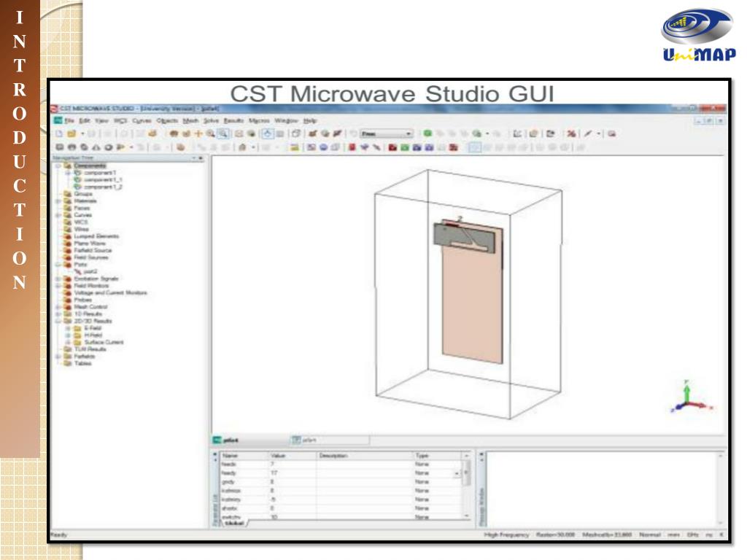747x560 pixels.
Task: Open the dropdown arrow next to the pencil icon
Action: pyautogui.click(x=598, y=134)
